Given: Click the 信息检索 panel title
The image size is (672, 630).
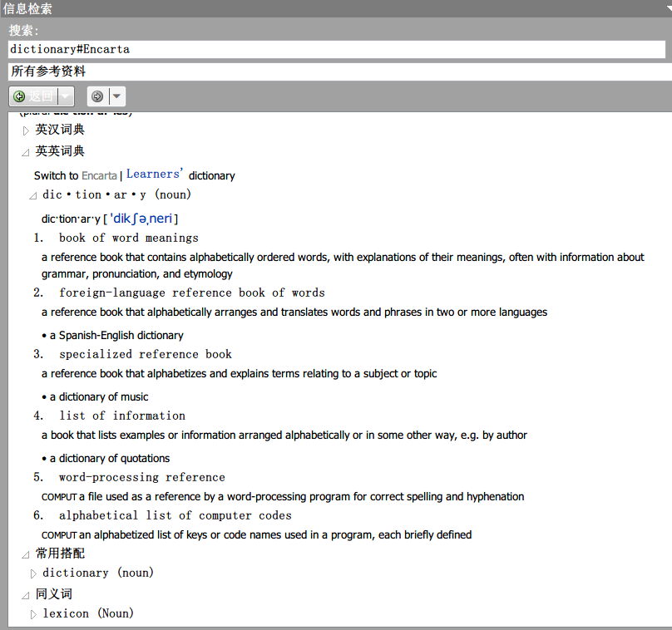Looking at the screenshot, I should [x=27, y=8].
